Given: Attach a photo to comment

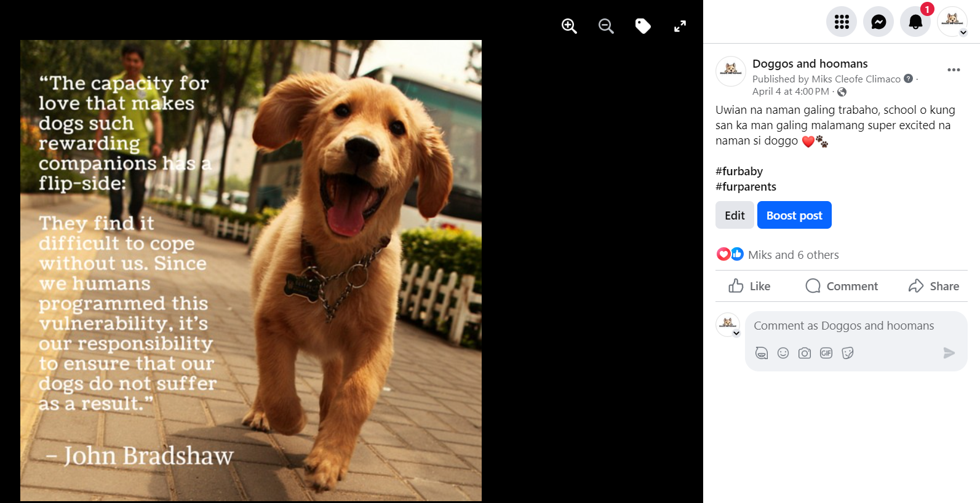Looking at the screenshot, I should (805, 353).
